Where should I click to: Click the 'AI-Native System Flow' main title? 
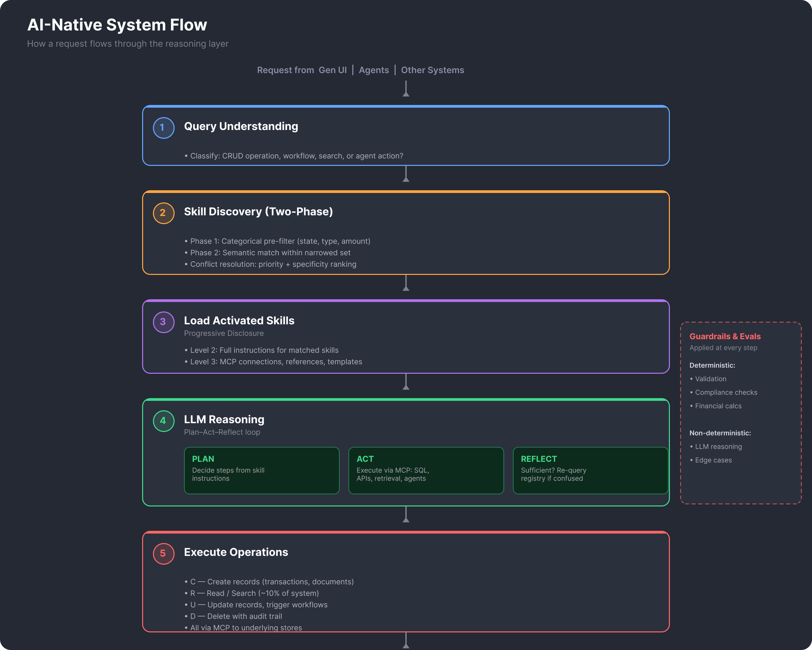point(117,25)
